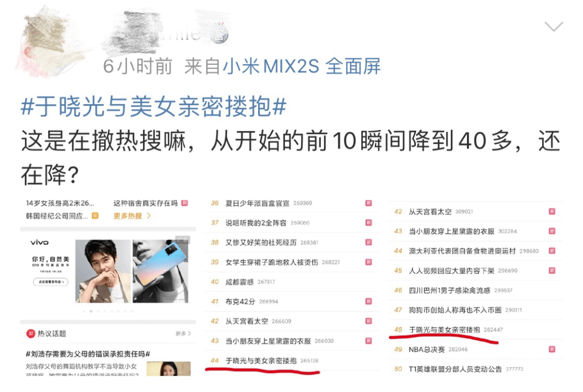Open the 更多热搜 chevron link
The image size is (583, 392).
132,216
